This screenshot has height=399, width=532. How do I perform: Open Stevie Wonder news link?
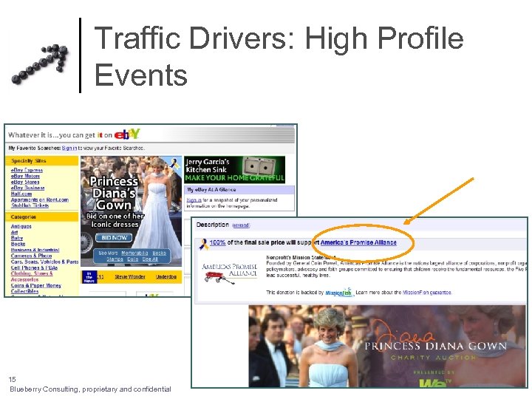click(130, 277)
